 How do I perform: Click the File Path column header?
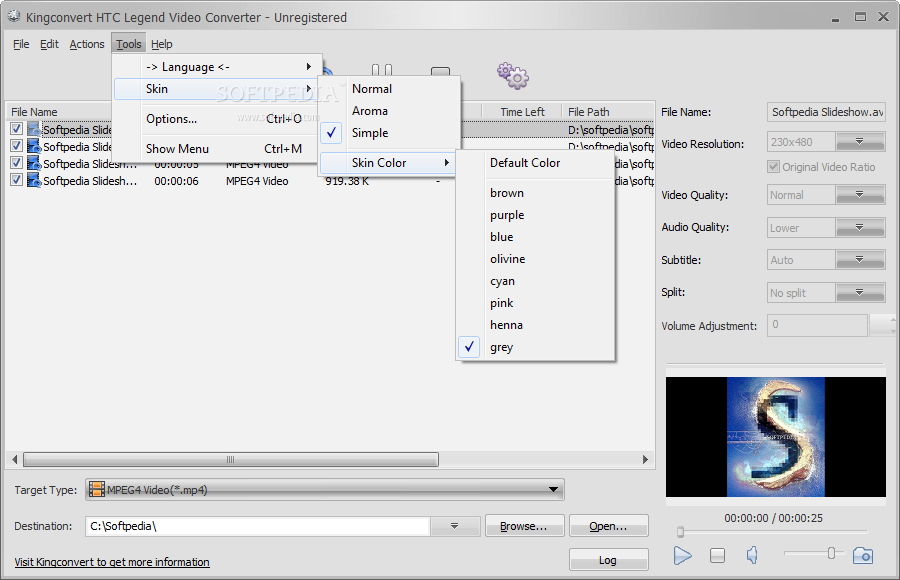pyautogui.click(x=608, y=112)
